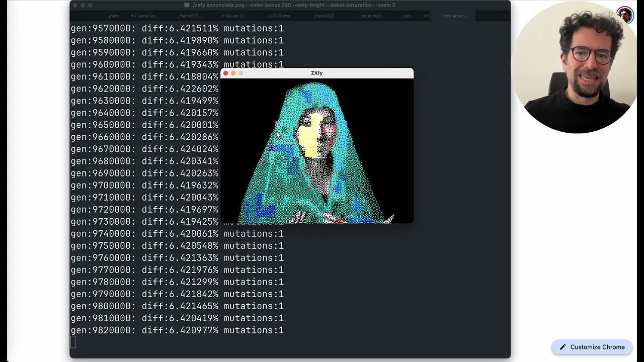
Task: Click the line gen:9820000 diff:6.420977%
Action: click(177, 330)
